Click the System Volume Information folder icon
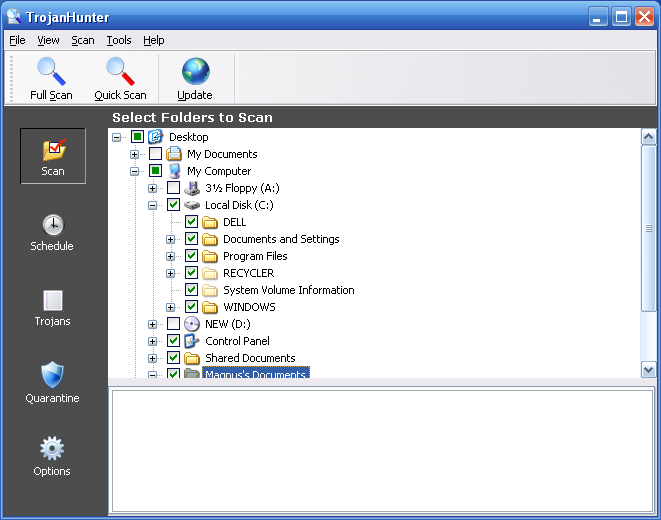 pos(210,290)
